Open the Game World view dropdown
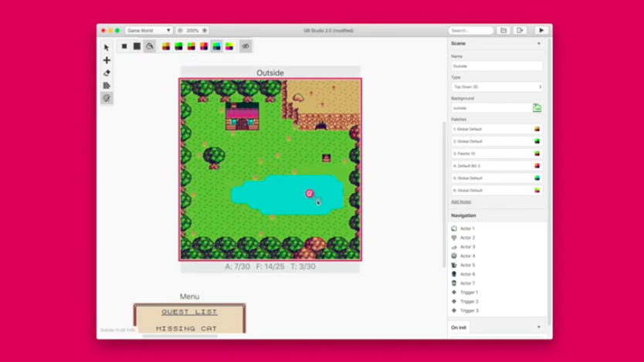The width and height of the screenshot is (644, 362). (x=148, y=30)
